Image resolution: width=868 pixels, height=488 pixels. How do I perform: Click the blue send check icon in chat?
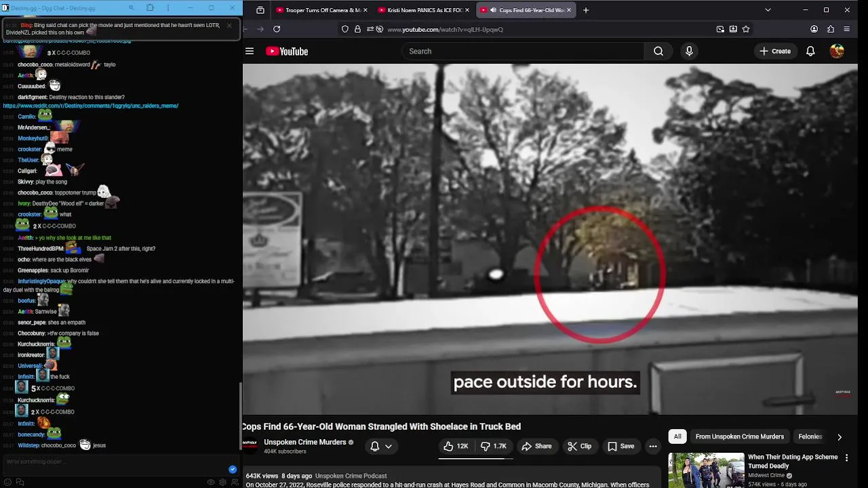click(x=233, y=469)
